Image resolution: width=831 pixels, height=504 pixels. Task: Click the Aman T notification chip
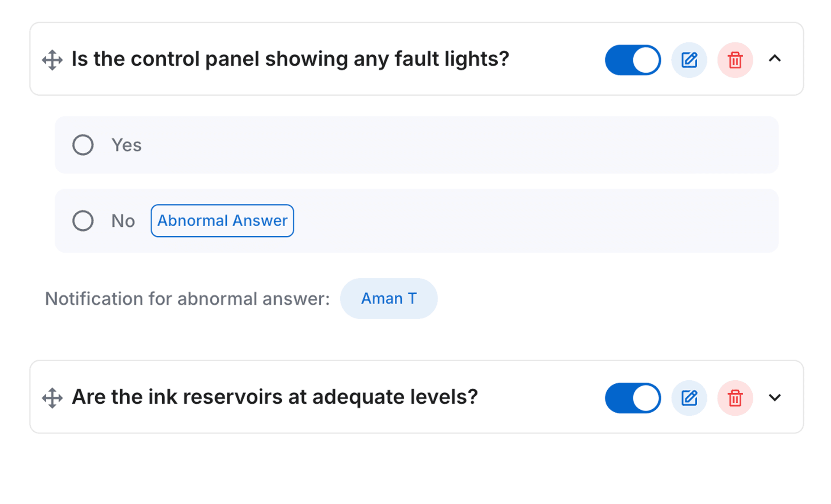(389, 299)
